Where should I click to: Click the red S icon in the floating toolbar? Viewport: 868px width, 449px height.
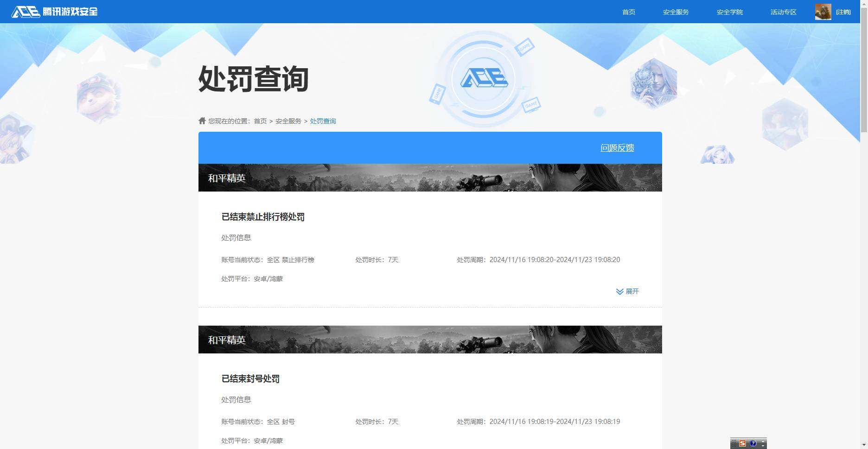(742, 443)
